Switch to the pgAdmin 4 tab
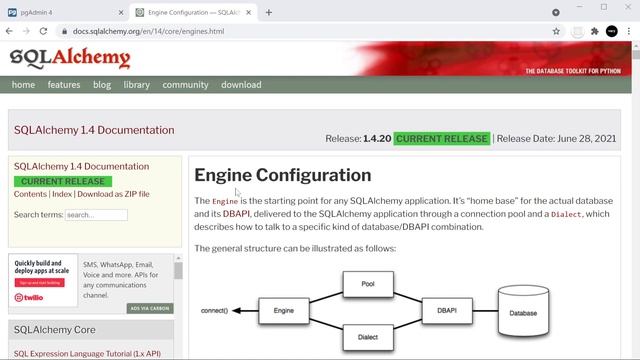Screen dimensions: 640x360 (65, 13)
